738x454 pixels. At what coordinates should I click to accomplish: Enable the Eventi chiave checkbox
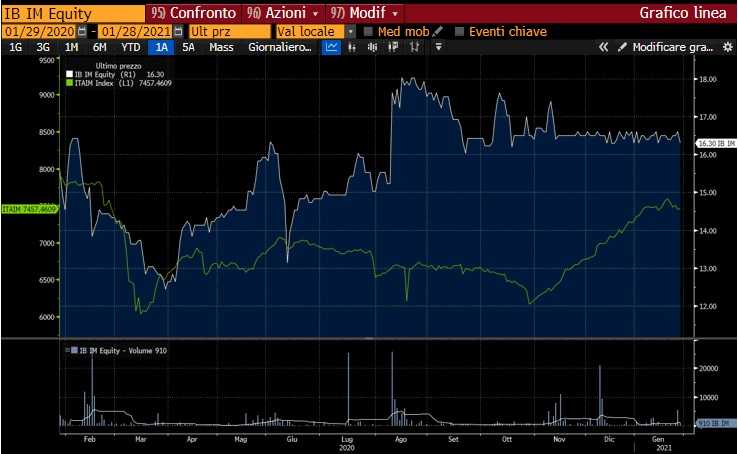click(x=459, y=32)
